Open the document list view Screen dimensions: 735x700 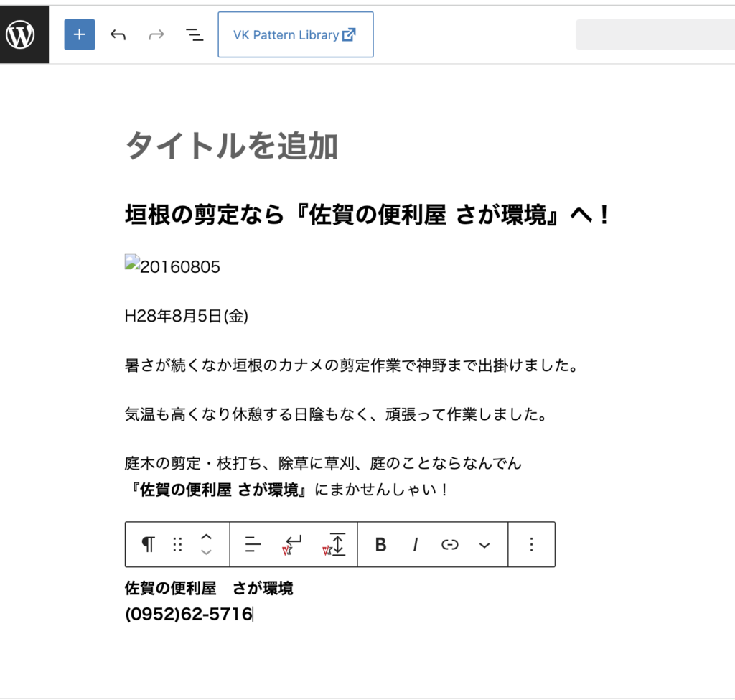(194, 34)
